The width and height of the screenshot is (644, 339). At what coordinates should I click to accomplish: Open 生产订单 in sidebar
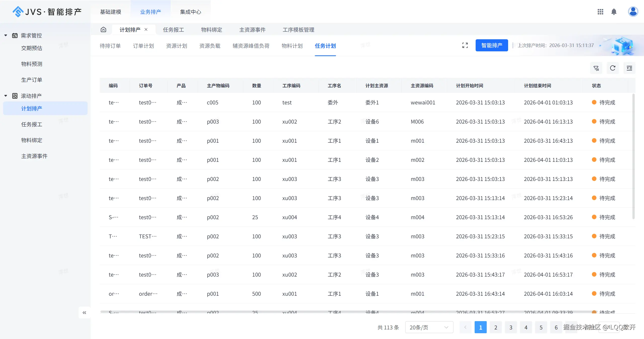click(x=32, y=80)
